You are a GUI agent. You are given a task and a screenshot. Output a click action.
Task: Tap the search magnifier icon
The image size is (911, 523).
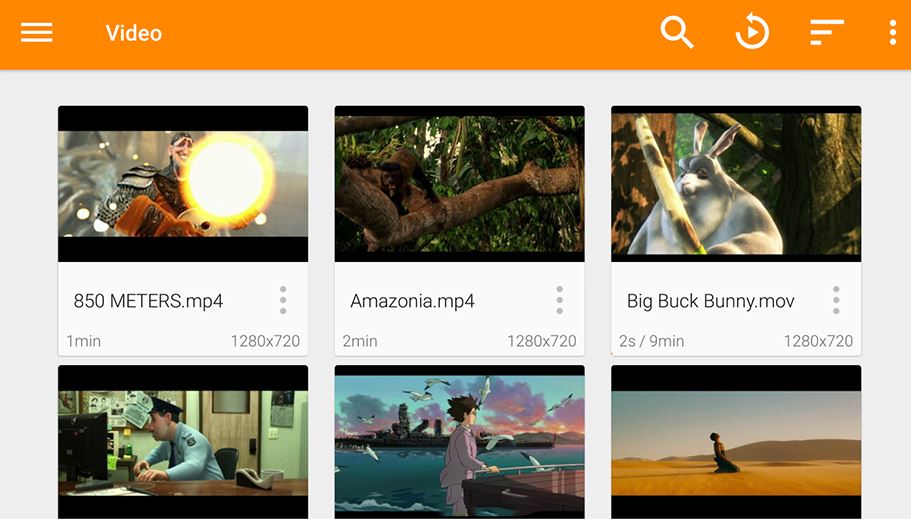click(677, 32)
